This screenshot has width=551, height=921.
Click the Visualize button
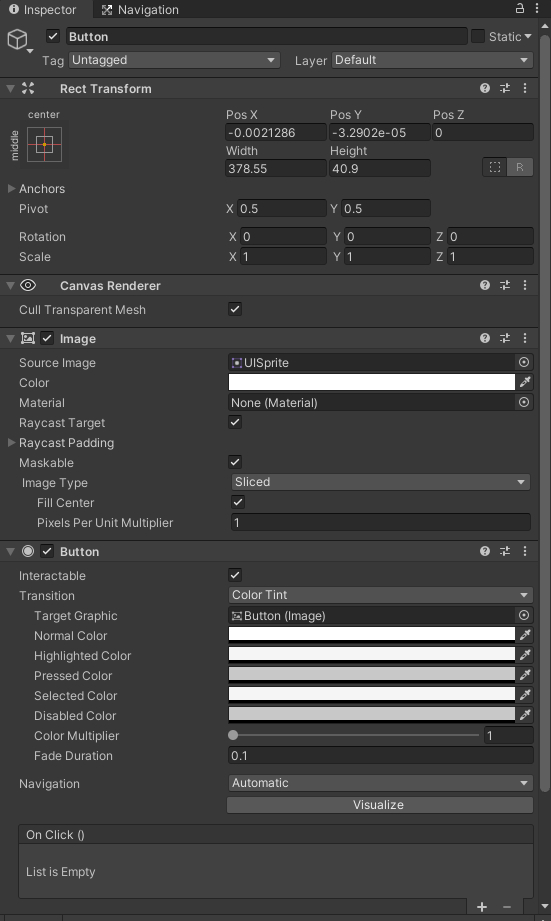380,805
